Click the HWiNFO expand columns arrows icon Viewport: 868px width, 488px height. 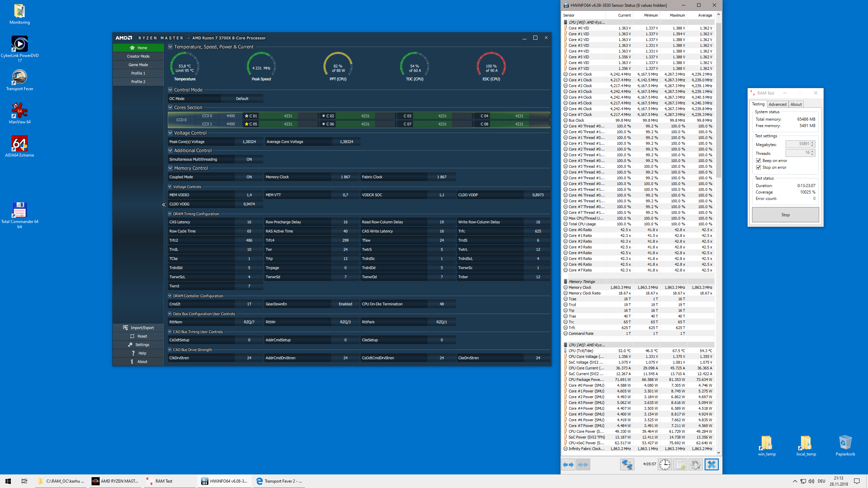click(568, 465)
